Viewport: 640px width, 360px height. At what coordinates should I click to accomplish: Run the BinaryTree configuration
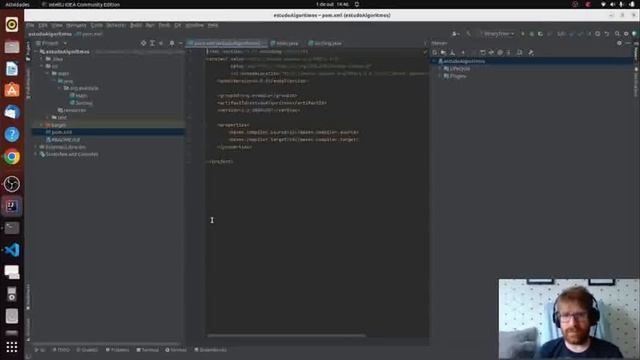point(523,34)
